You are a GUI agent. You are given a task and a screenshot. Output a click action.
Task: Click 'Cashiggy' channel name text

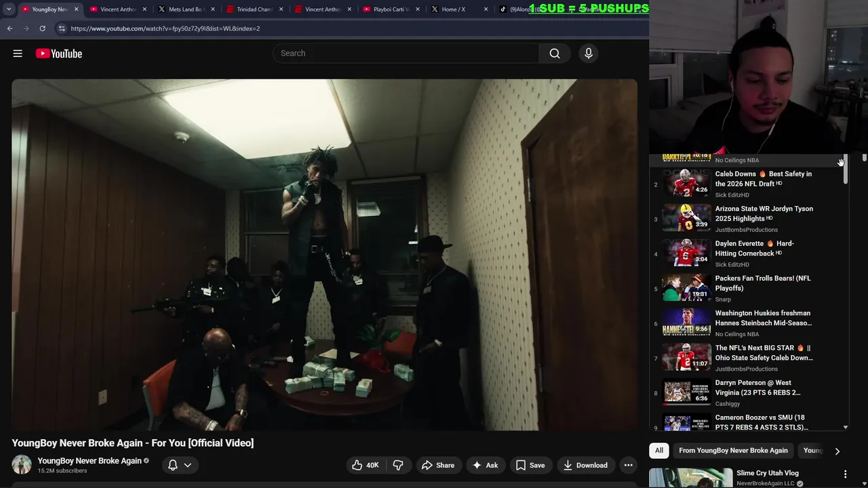[x=728, y=404]
